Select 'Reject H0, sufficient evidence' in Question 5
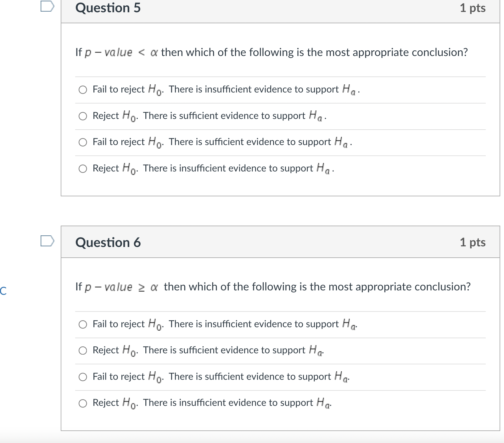Image resolution: width=504 pixels, height=443 pixels. (x=82, y=116)
